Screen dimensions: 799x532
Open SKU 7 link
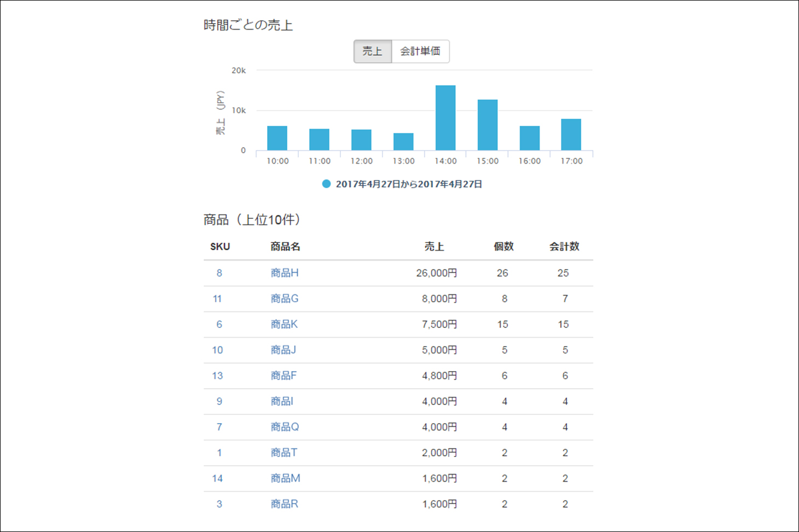[x=219, y=427]
